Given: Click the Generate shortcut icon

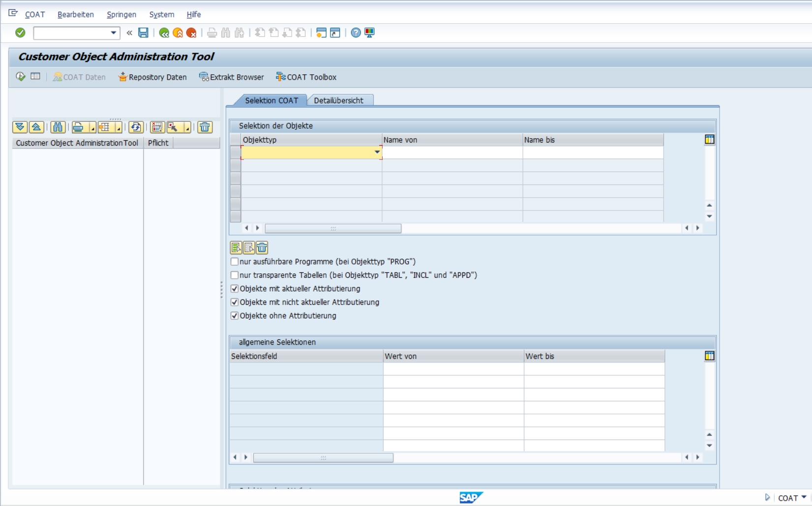Looking at the screenshot, I should 335,33.
